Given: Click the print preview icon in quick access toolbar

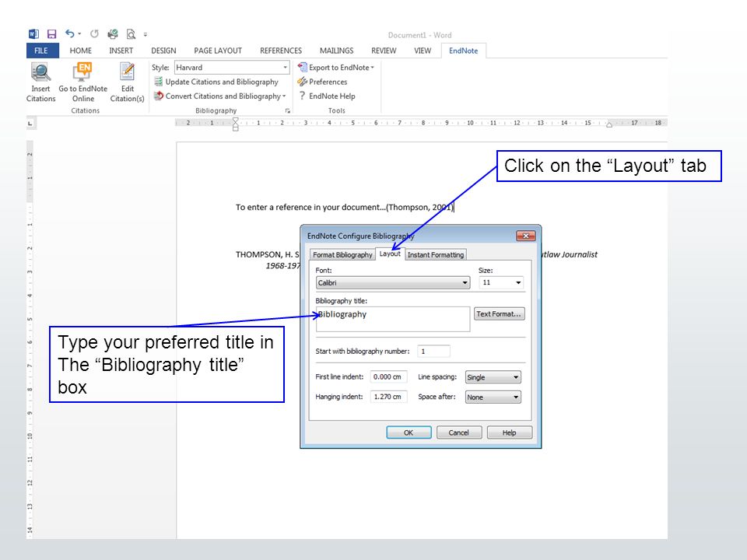Looking at the screenshot, I should pyautogui.click(x=131, y=33).
